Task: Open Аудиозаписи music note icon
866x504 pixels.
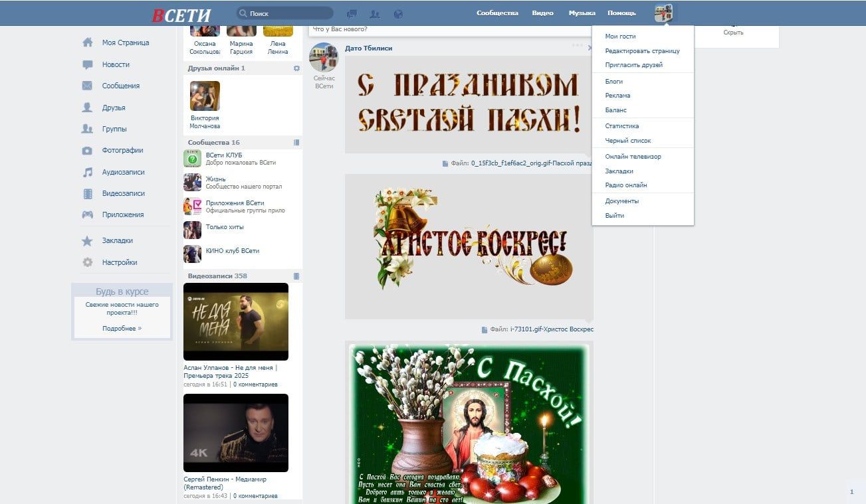Action: [88, 172]
